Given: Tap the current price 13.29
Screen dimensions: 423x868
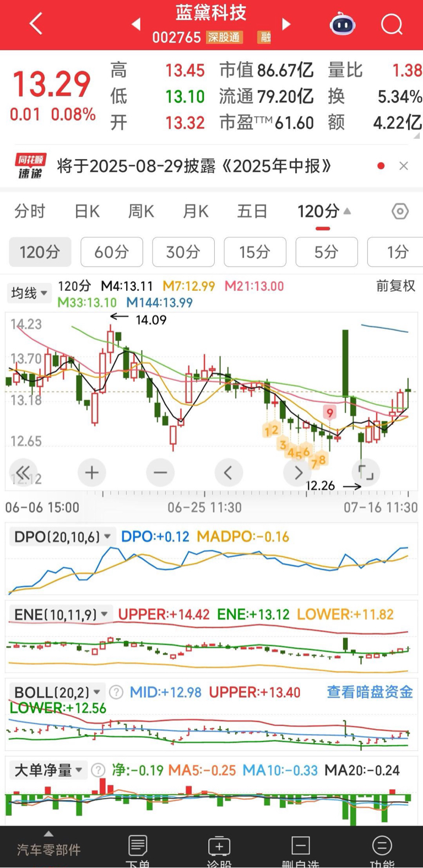Looking at the screenshot, I should pyautogui.click(x=52, y=85).
